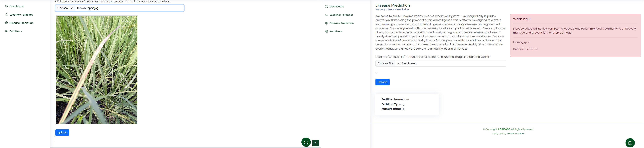The image size is (644, 148).
Task: Click the brown_spot.jpg file name field
Action: coord(129,8)
